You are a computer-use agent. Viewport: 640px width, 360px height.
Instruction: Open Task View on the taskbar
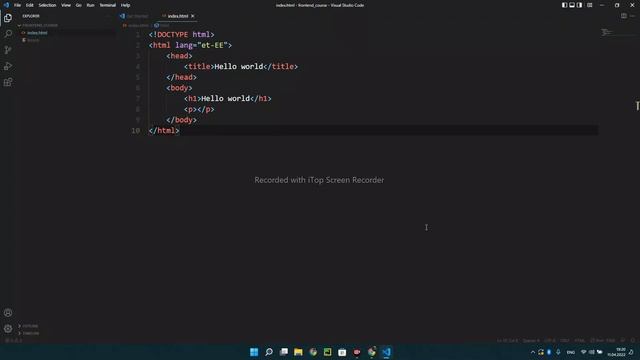[x=284, y=352]
